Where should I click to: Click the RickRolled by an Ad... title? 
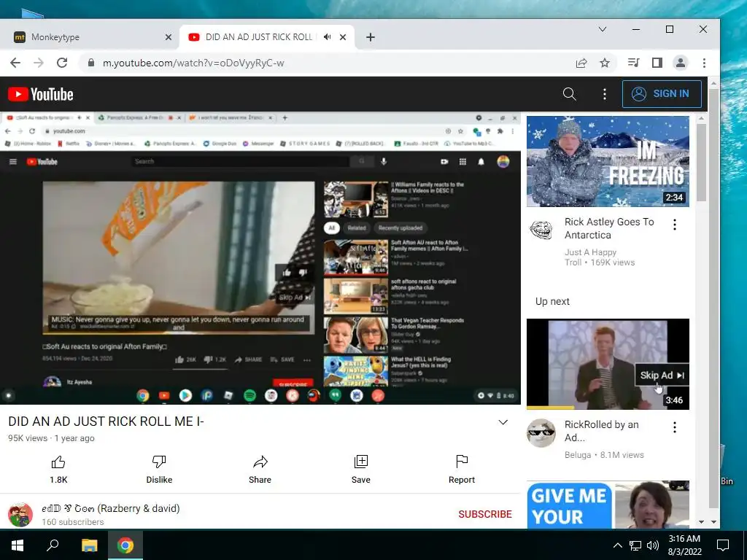[601, 431]
